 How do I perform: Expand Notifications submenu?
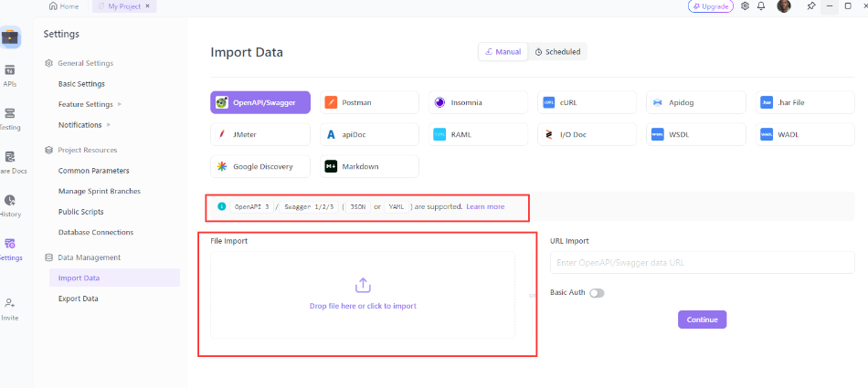pyautogui.click(x=109, y=124)
